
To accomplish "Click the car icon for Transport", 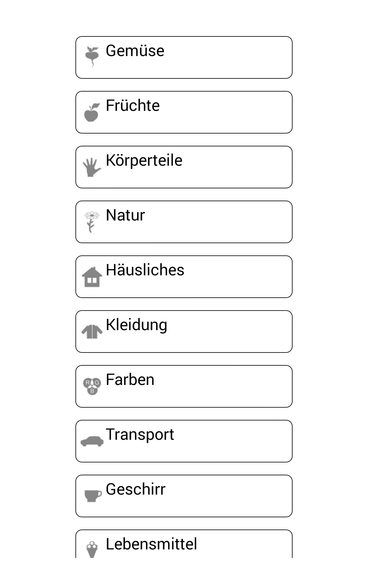I will [x=92, y=441].
